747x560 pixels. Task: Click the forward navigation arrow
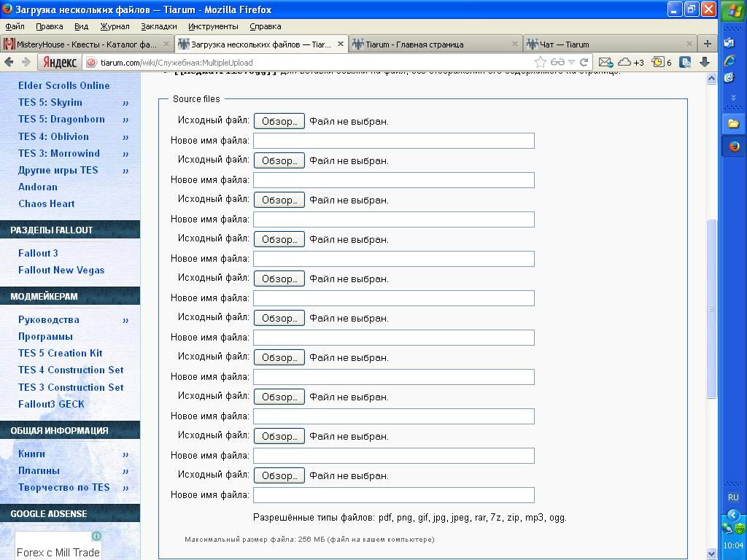pyautogui.click(x=27, y=62)
